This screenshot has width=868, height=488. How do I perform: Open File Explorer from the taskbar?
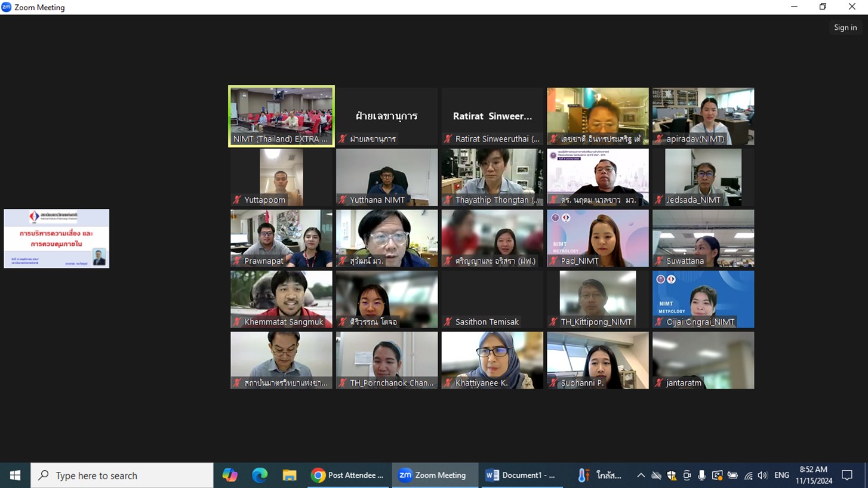(x=290, y=475)
